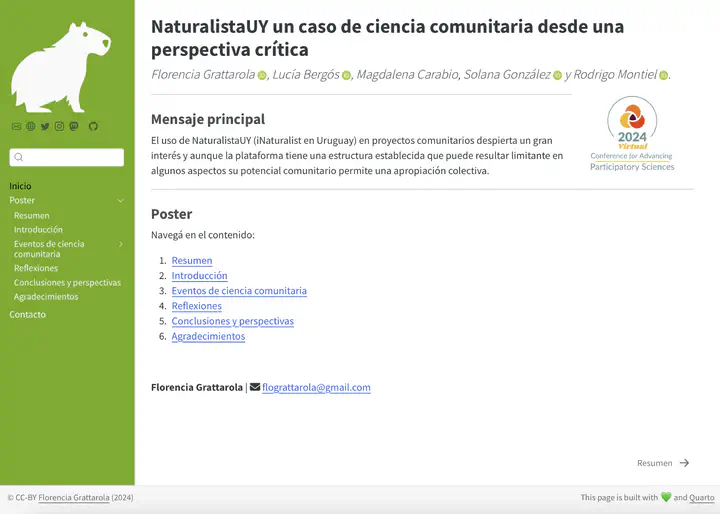
Task: Click the green heart icon in footer
Action: [666, 497]
